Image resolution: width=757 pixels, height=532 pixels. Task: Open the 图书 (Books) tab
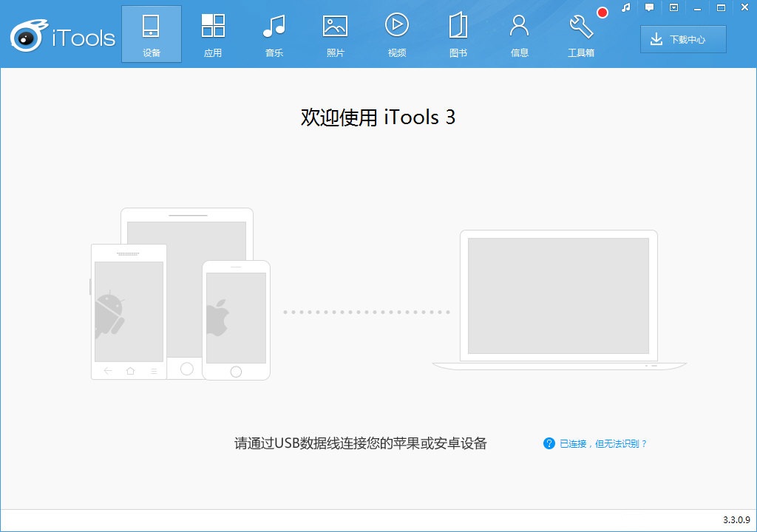pos(458,34)
